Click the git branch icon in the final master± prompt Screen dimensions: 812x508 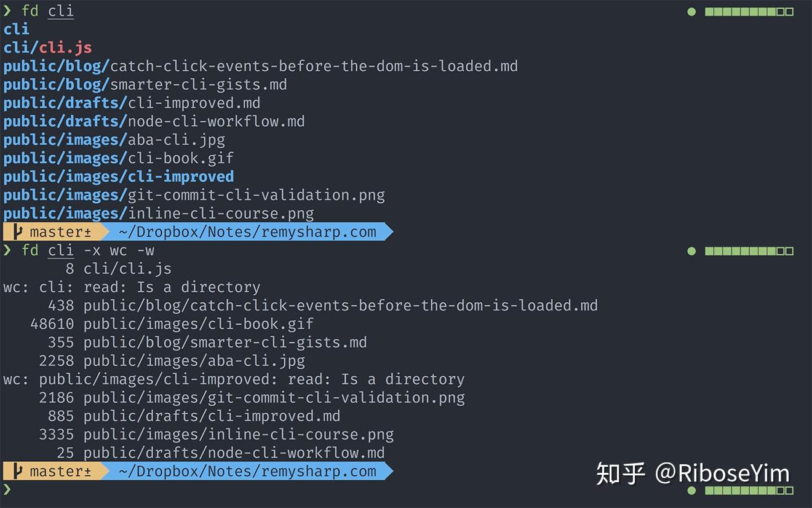19,472
